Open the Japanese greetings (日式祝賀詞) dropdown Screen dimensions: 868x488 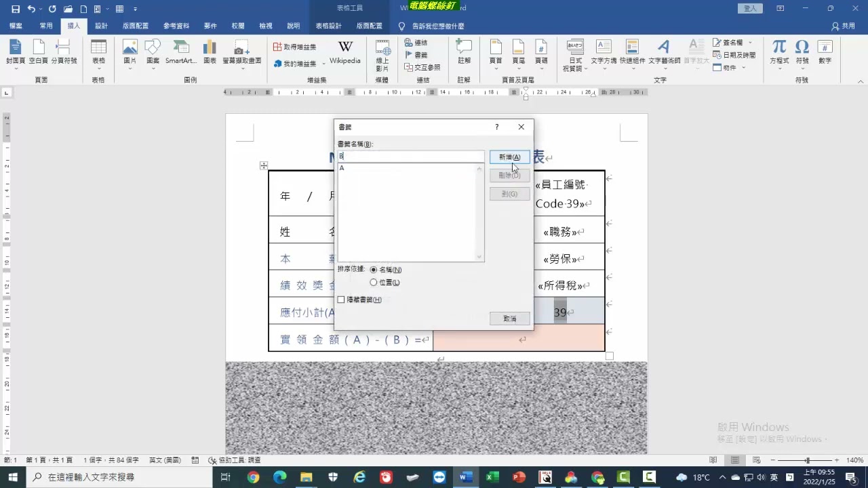pyautogui.click(x=574, y=56)
